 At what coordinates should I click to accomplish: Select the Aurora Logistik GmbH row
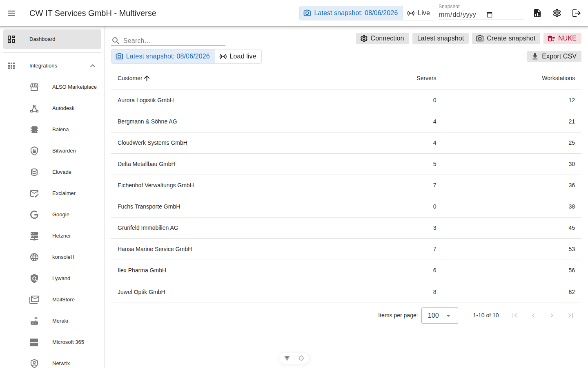346,100
